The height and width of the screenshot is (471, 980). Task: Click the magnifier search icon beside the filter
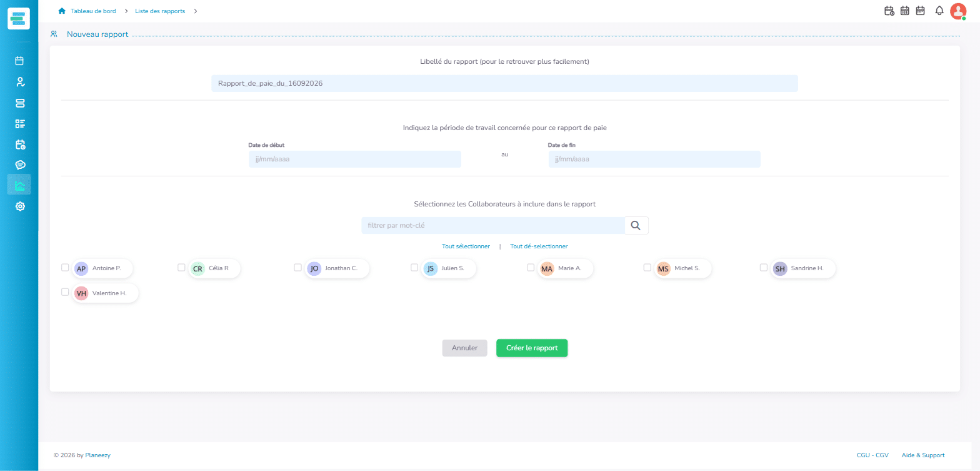[x=636, y=226]
